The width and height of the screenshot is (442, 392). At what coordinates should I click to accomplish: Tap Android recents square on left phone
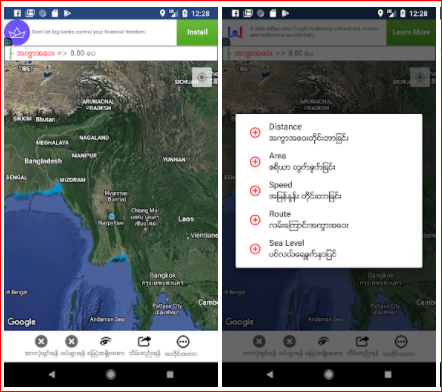point(170,374)
